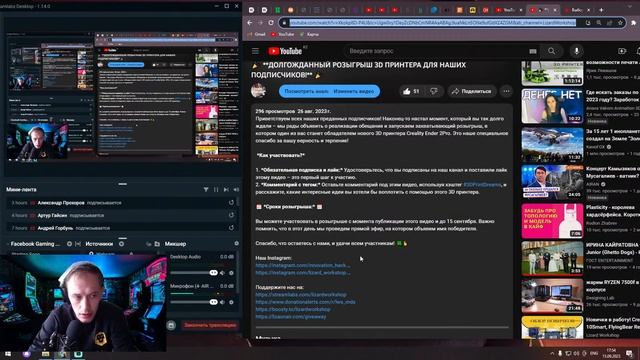The image size is (640, 360).
Task: Open scene transitions icon beside scenes
Action: [78, 244]
